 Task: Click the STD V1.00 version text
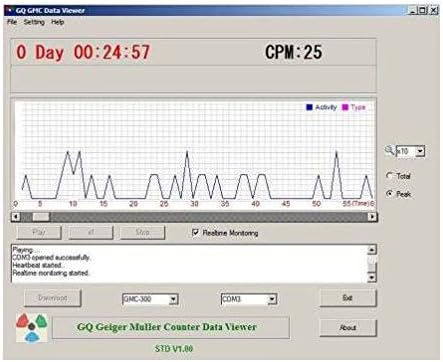point(174,349)
